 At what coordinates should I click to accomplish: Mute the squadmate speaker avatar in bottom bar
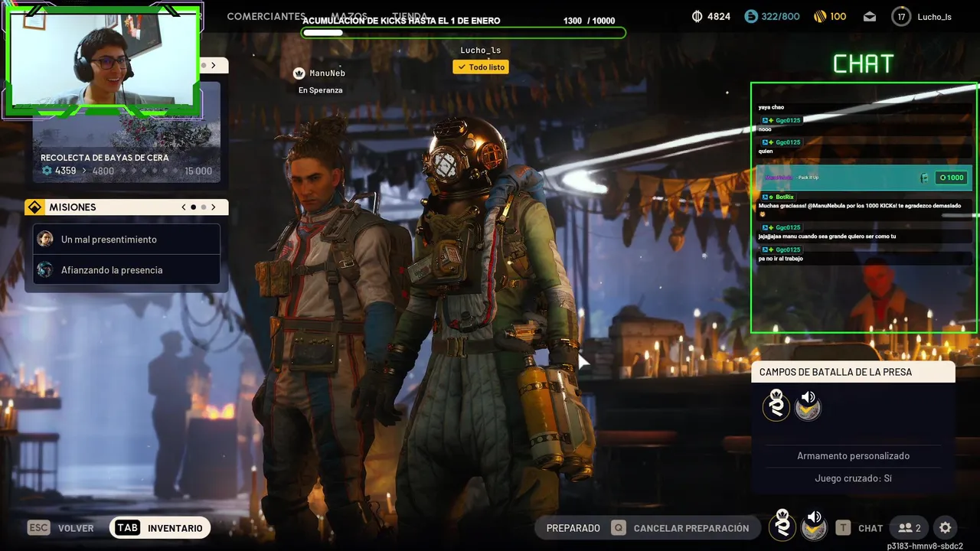[x=814, y=525]
